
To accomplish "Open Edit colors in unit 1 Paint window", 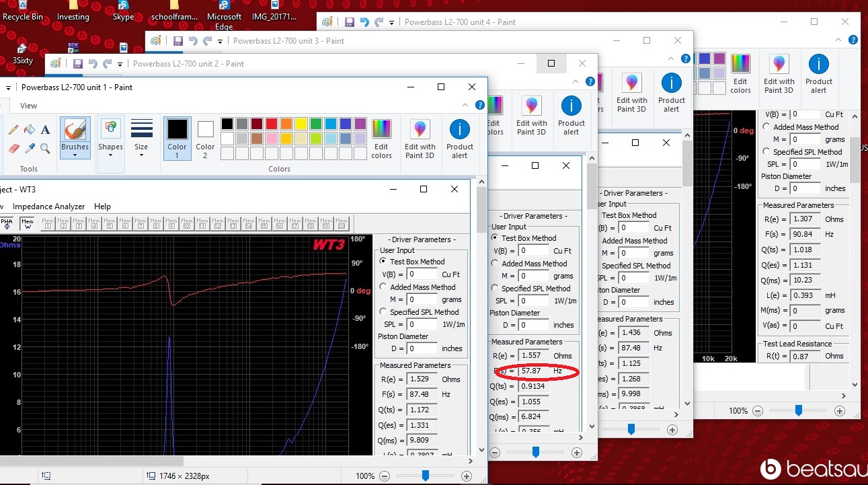I will (381, 140).
